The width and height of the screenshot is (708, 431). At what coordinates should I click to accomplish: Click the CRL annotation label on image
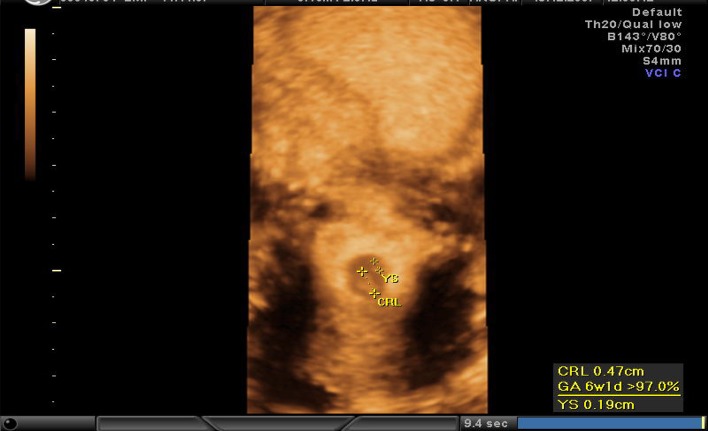(x=390, y=301)
